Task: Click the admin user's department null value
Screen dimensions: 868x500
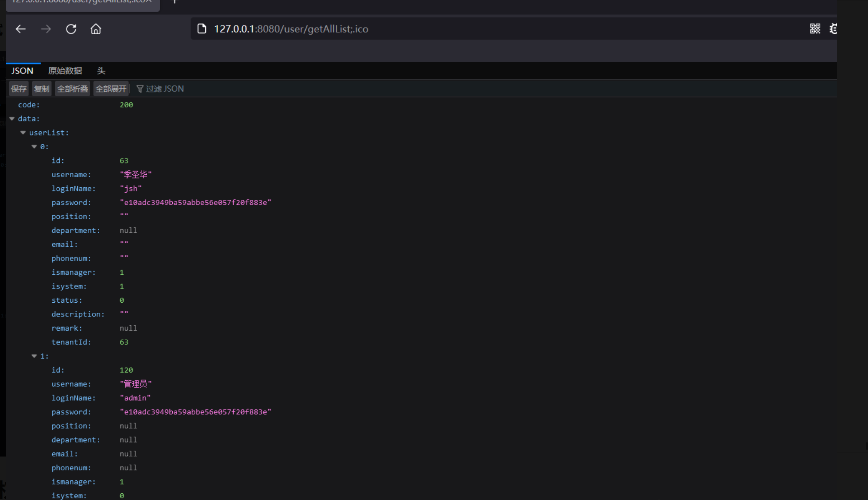Action: pyautogui.click(x=128, y=440)
